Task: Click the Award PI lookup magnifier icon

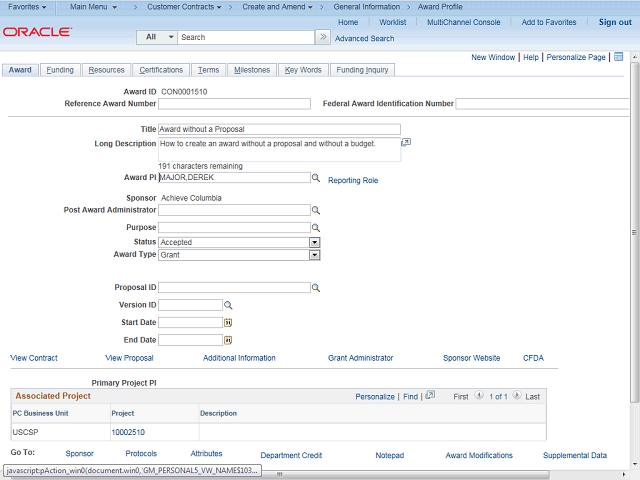Action: tap(315, 178)
